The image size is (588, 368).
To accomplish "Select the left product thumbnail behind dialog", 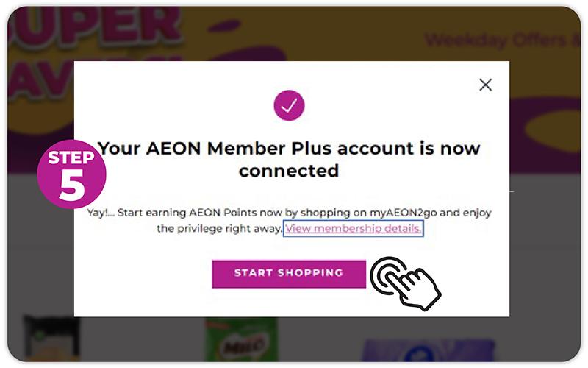I will click(51, 337).
